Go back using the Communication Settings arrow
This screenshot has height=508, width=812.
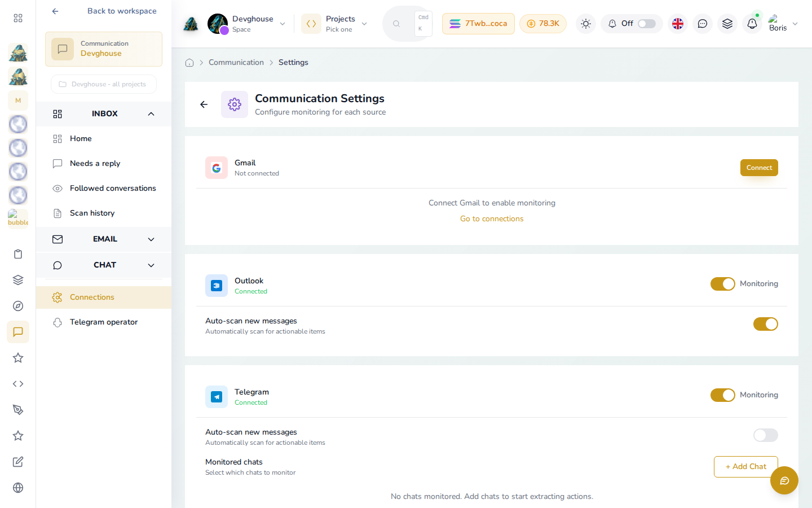click(204, 104)
